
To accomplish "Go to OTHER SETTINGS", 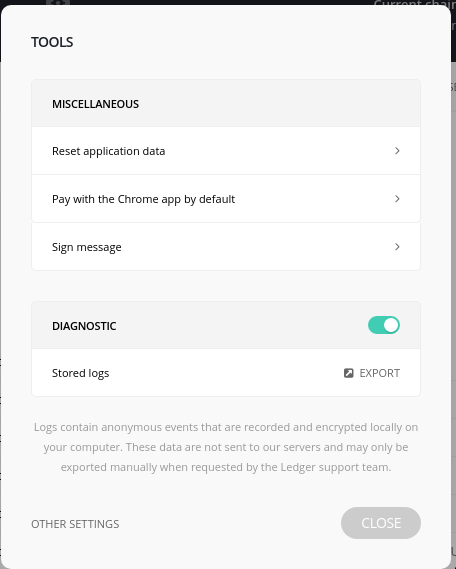I will point(75,524).
